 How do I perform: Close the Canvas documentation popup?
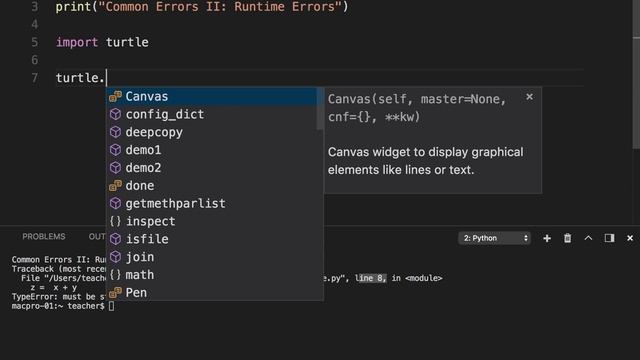(x=529, y=97)
